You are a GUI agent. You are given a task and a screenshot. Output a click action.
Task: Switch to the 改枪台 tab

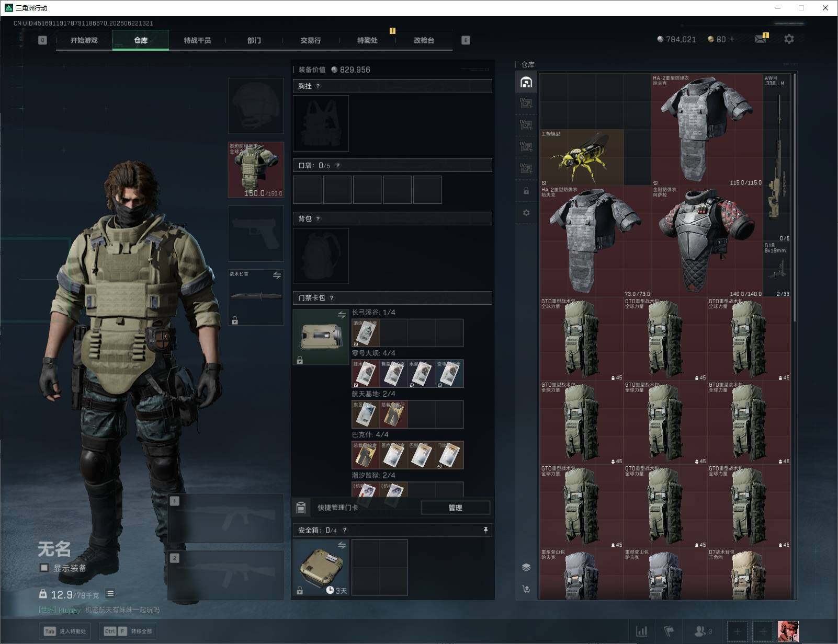click(x=424, y=40)
